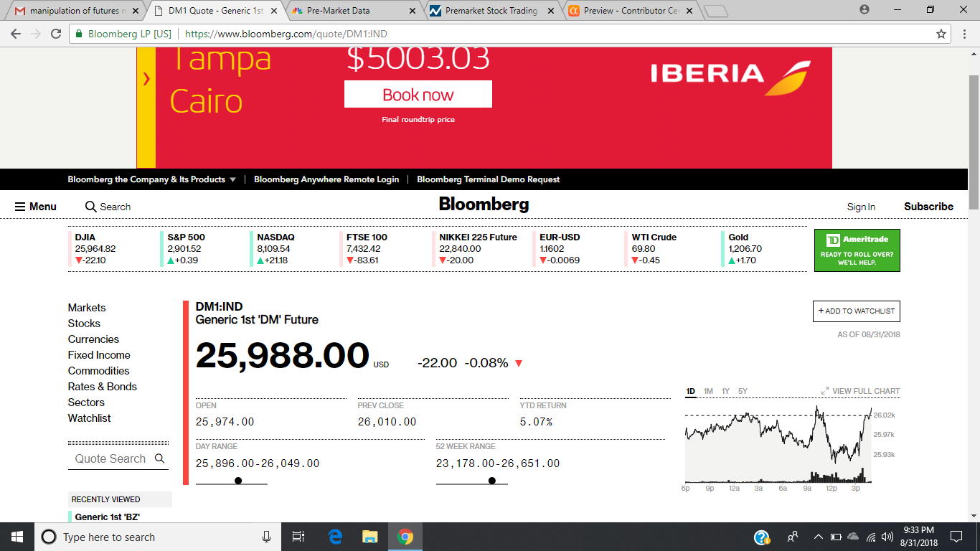Image resolution: width=980 pixels, height=551 pixels.
Task: Open Commodities in the left sidebar
Action: 99,371
